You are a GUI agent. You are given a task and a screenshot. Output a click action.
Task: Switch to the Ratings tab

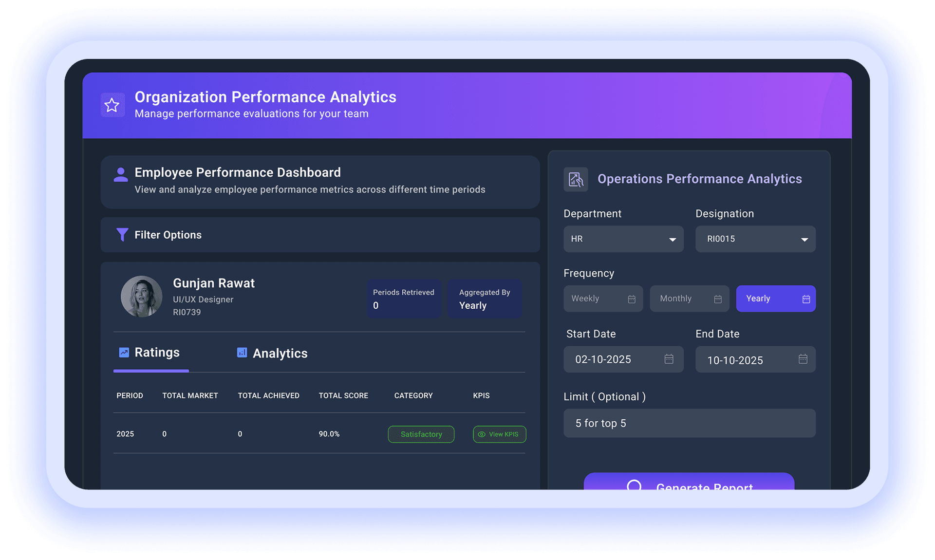157,352
